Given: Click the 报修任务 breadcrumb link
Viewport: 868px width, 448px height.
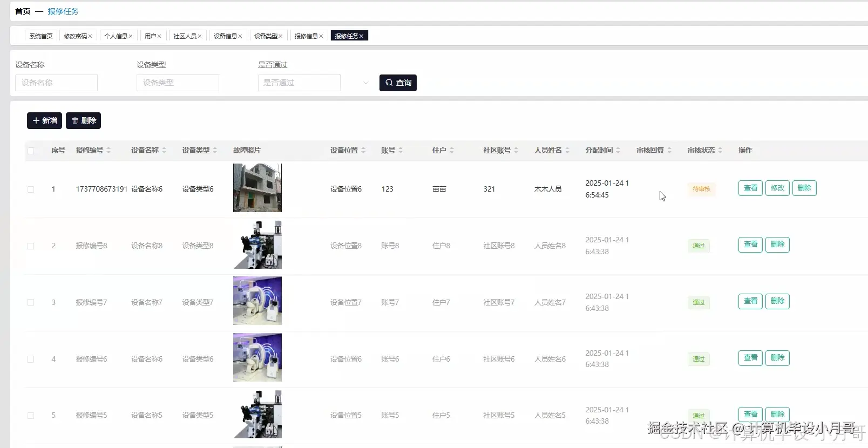Looking at the screenshot, I should pyautogui.click(x=63, y=11).
